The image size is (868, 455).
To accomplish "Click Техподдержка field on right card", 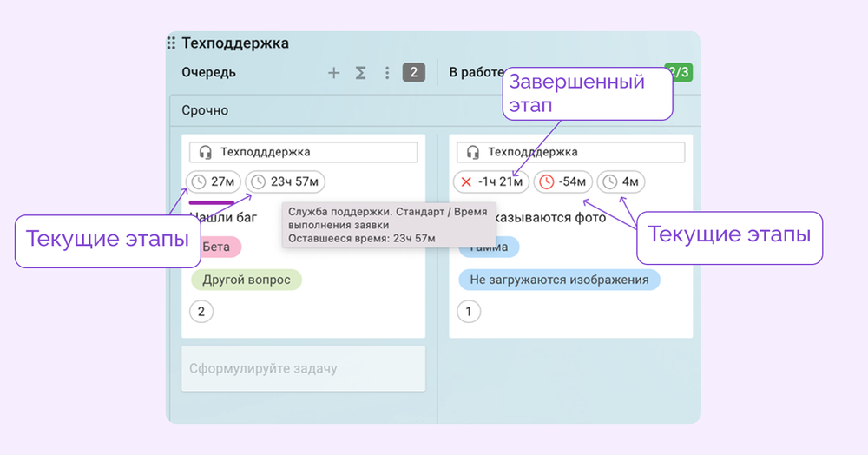I will tap(570, 152).
